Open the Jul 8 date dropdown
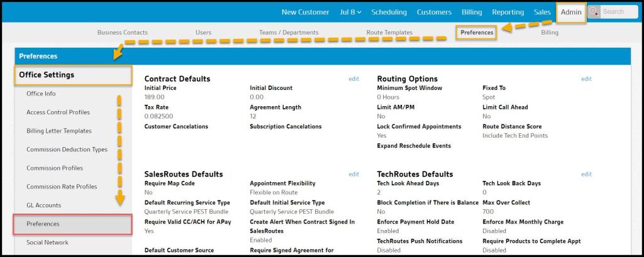 (350, 12)
